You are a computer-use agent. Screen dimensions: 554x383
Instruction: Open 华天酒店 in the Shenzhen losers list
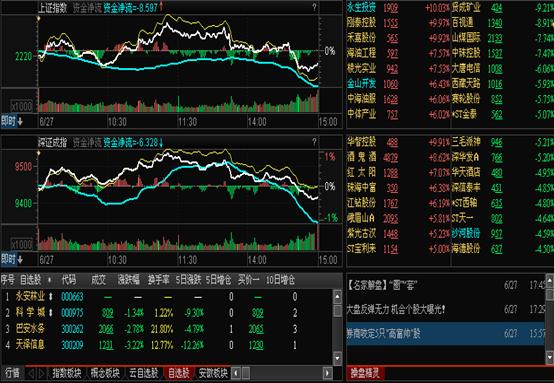466,172
